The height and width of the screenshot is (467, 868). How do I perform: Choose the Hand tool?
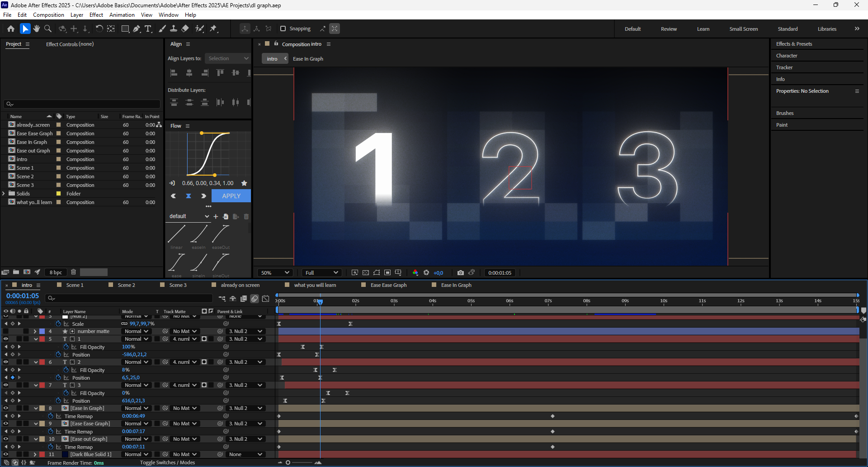coord(37,29)
